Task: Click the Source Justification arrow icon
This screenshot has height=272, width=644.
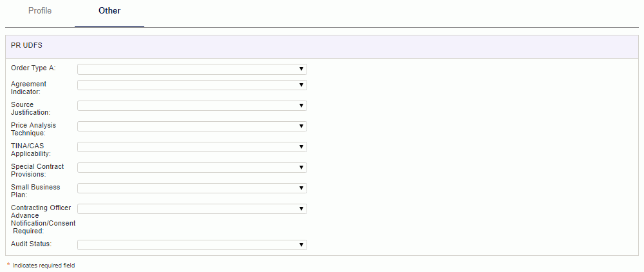Action: click(301, 106)
